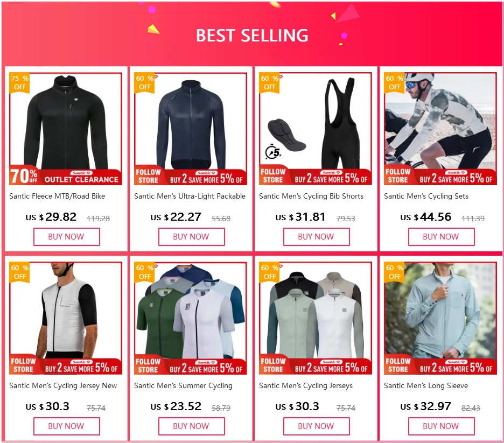Click BUY NOW for Santic Men's Summer Cycling
The image size is (504, 443).
[x=191, y=426]
